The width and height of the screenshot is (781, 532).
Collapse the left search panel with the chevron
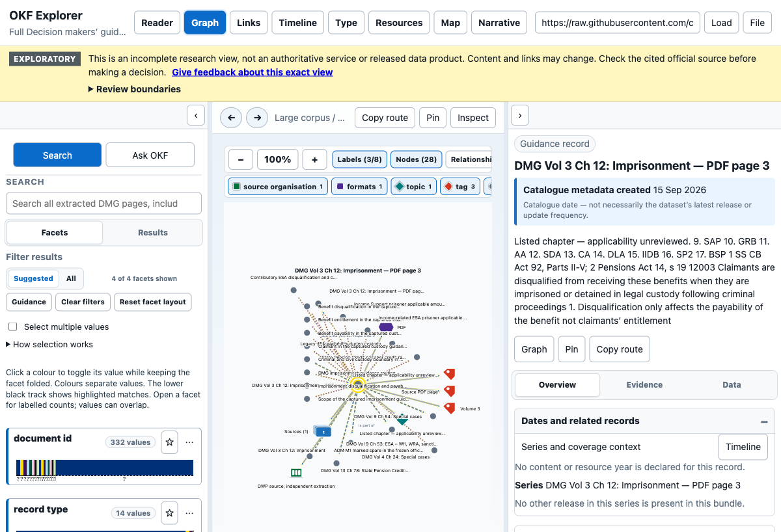(196, 116)
